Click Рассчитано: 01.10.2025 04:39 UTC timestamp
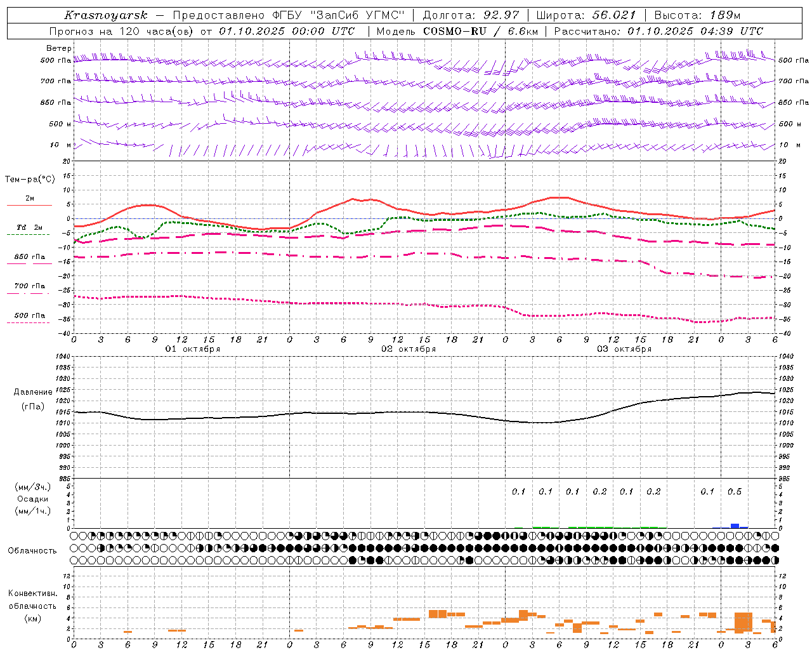 (658, 31)
